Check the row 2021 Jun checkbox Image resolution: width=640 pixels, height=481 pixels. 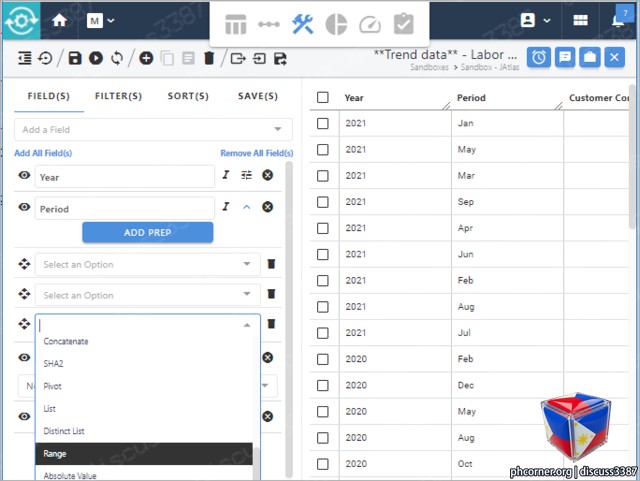(x=323, y=254)
